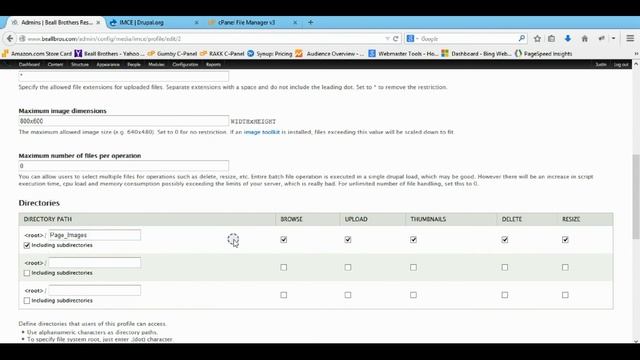Viewport: 640px width, 360px height.
Task: Close the IMCE | Drupal.org tab
Action: (x=196, y=22)
